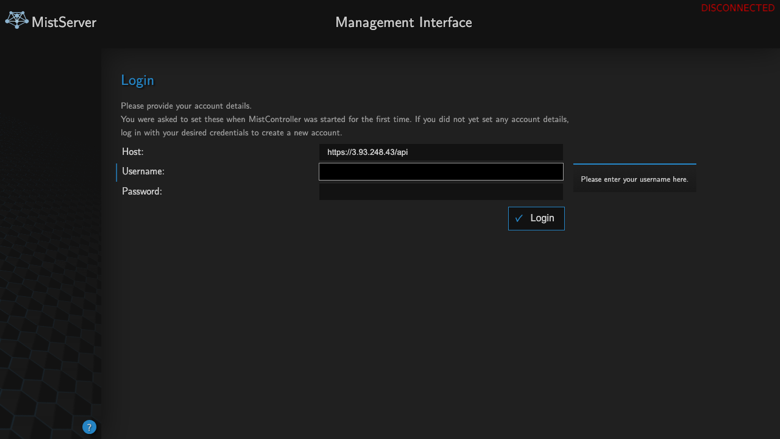Focus the Username input field
Screen dimensions: 780x439
click(441, 172)
